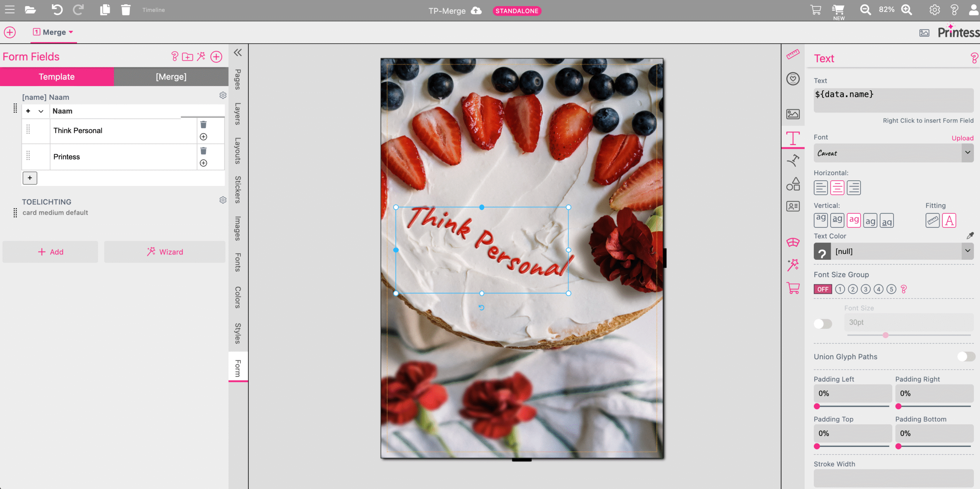Click the Padding Left slider handle
The width and height of the screenshot is (980, 489).
click(817, 406)
